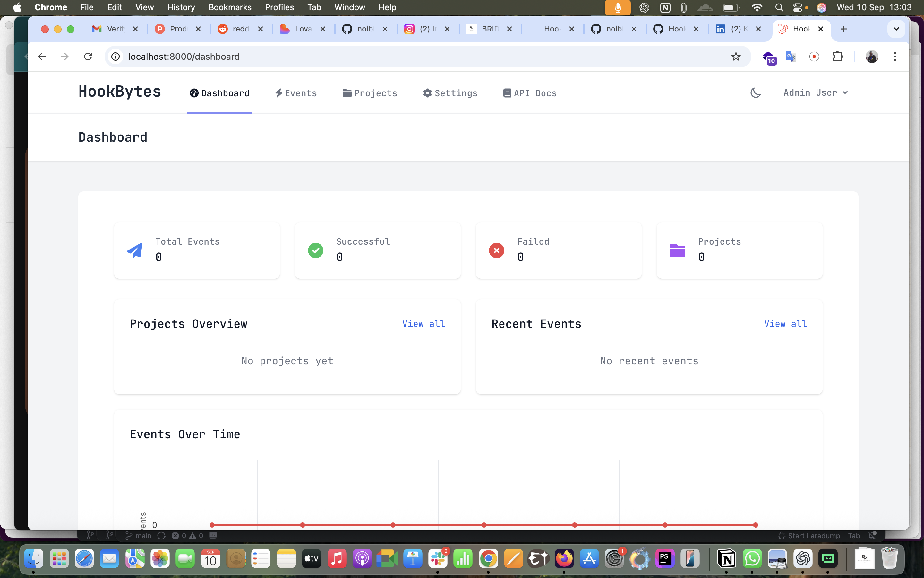
Task: Open the Settings nav tab
Action: [x=450, y=93]
